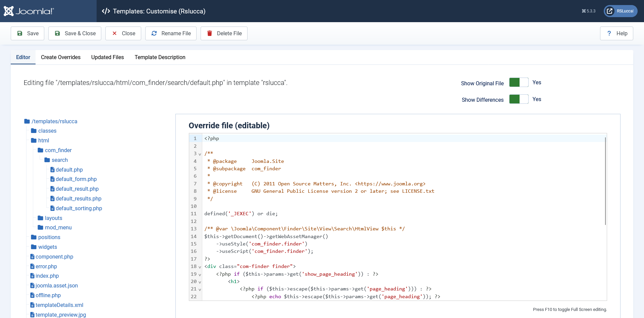Toggle the Show Original File switch
Viewport: 644px width, 318px height.
pyautogui.click(x=519, y=83)
